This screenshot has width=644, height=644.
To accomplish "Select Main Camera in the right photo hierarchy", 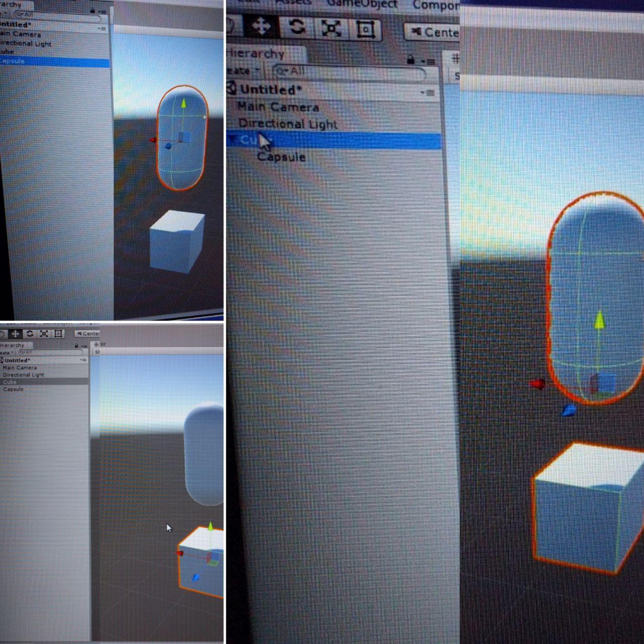I will point(278,107).
